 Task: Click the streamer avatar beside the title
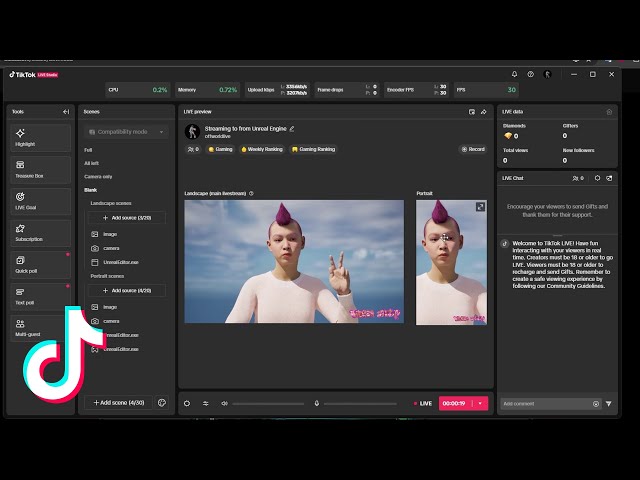click(x=192, y=131)
